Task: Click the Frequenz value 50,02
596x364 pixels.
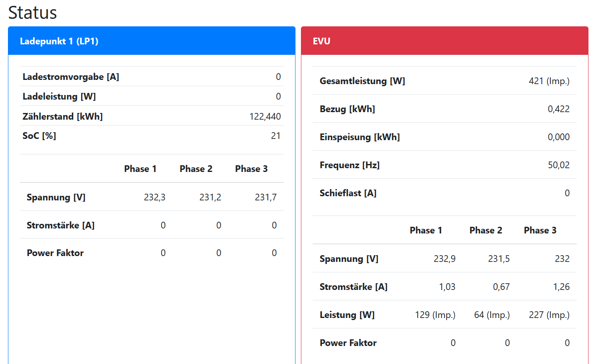Action: click(x=558, y=165)
